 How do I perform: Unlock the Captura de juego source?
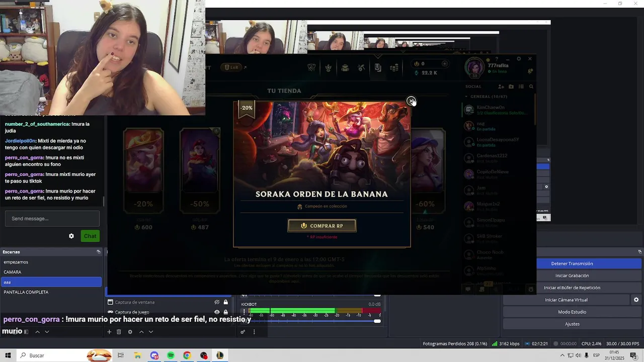click(x=225, y=312)
